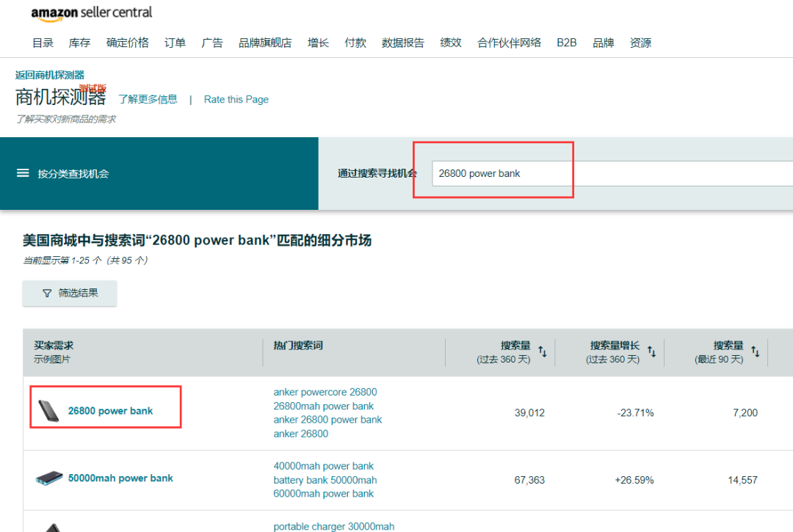Click the 买家需求 column header
Viewport: 793px width, 532px height.
click(x=54, y=346)
